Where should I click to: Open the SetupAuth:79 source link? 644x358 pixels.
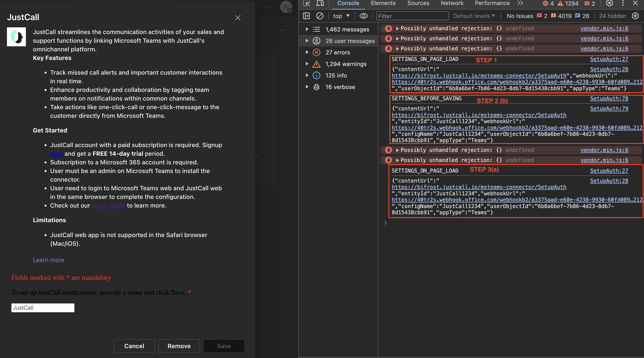coord(609,108)
